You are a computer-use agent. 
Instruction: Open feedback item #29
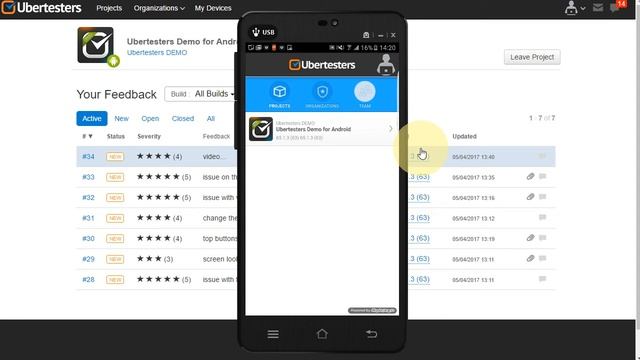pos(88,259)
